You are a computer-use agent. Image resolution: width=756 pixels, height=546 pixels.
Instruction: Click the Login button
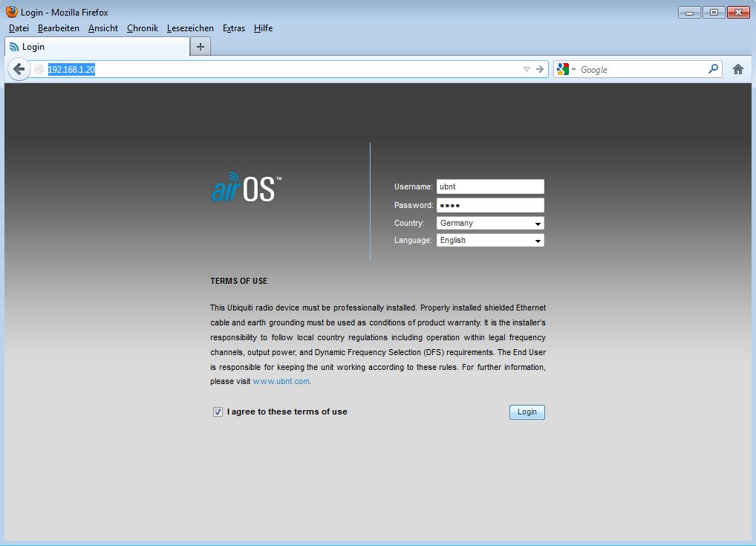(x=527, y=412)
